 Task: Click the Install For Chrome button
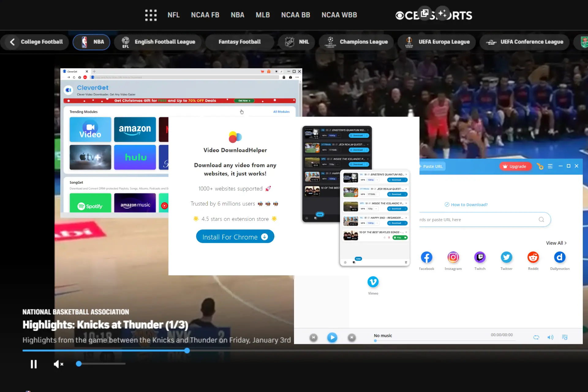[235, 237]
